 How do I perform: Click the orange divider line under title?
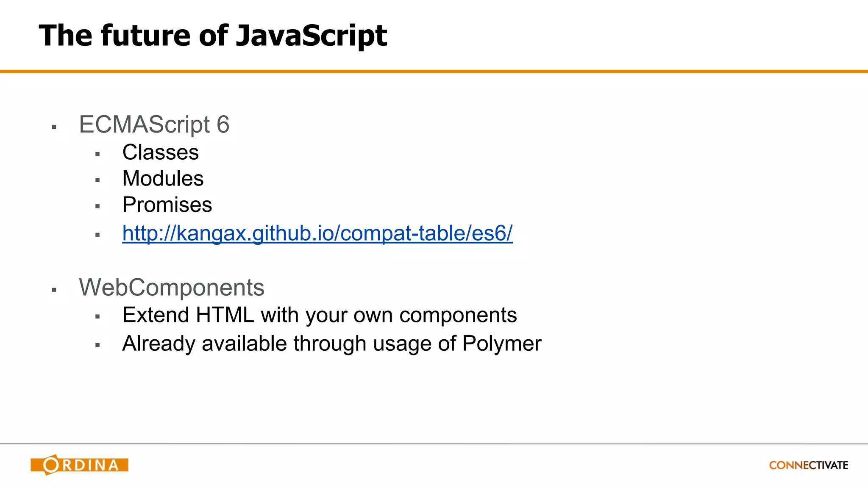[x=434, y=72]
